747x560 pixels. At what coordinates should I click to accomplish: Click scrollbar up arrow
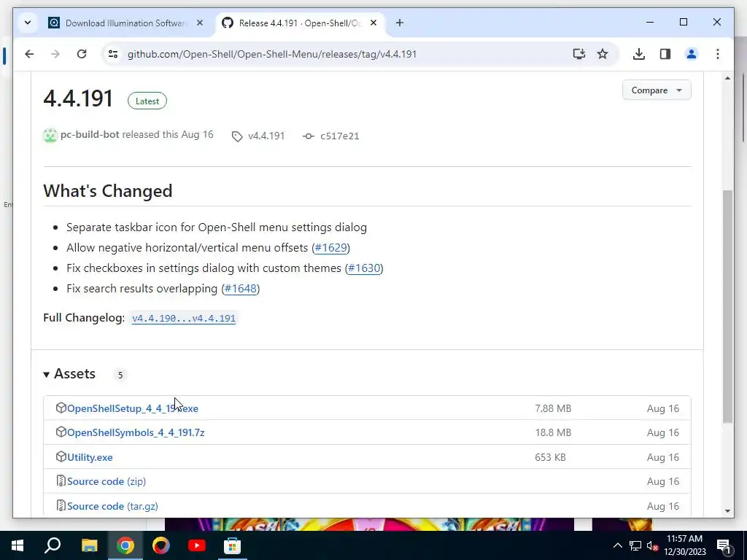coord(727,78)
